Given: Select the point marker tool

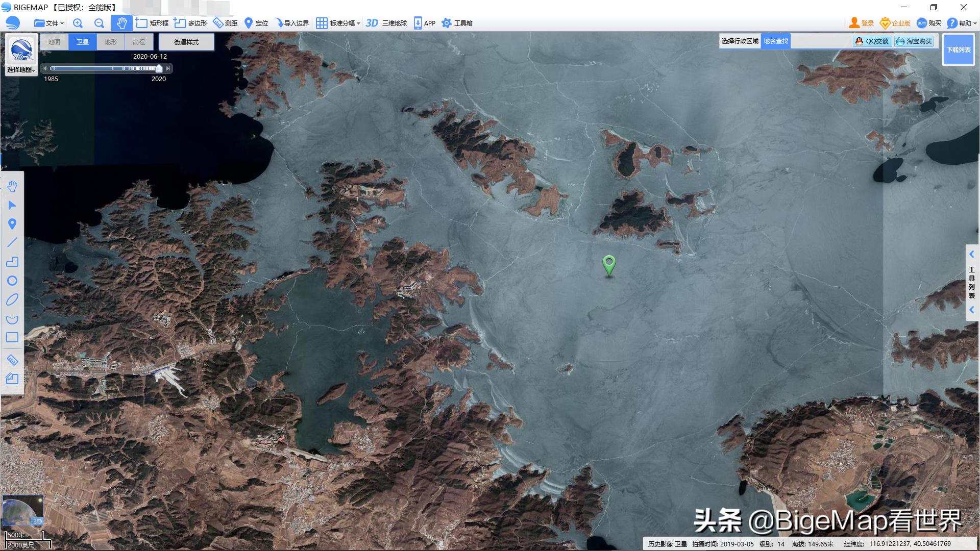Looking at the screenshot, I should [13, 224].
